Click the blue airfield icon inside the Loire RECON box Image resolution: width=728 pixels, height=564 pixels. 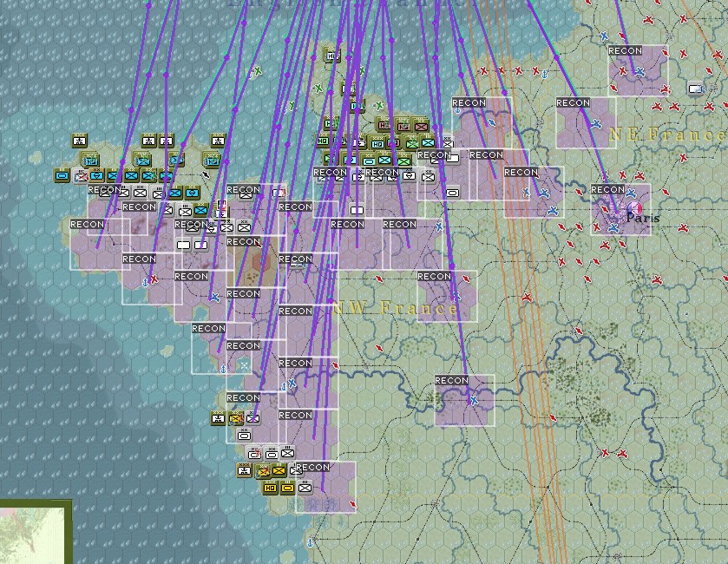[x=474, y=400]
